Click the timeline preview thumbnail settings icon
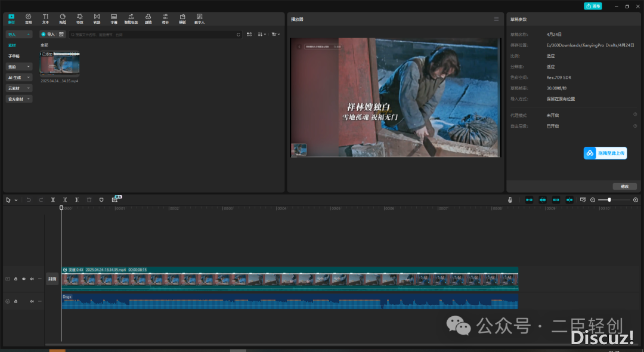This screenshot has width=644, height=352. pyautogui.click(x=583, y=200)
